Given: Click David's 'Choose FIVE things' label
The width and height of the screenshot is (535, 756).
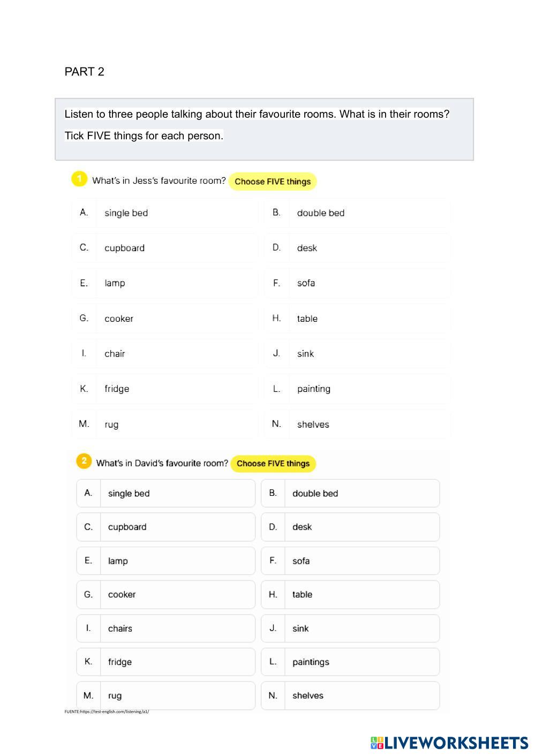Looking at the screenshot, I should (273, 464).
